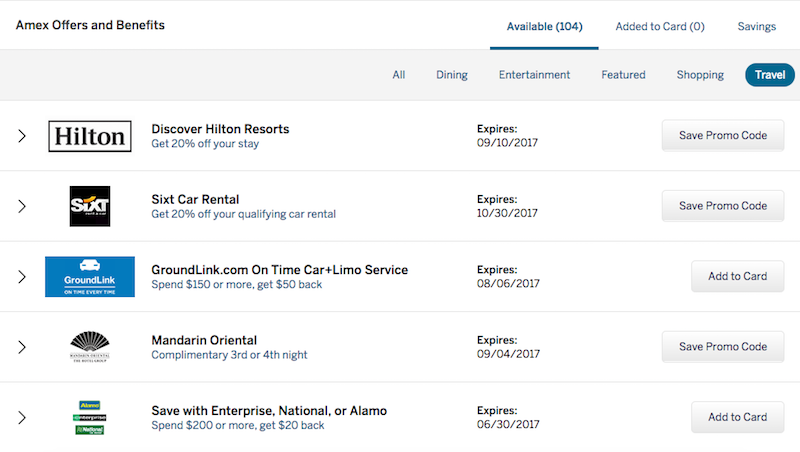Click the GroundLink logo
This screenshot has height=452, width=800.
click(90, 277)
